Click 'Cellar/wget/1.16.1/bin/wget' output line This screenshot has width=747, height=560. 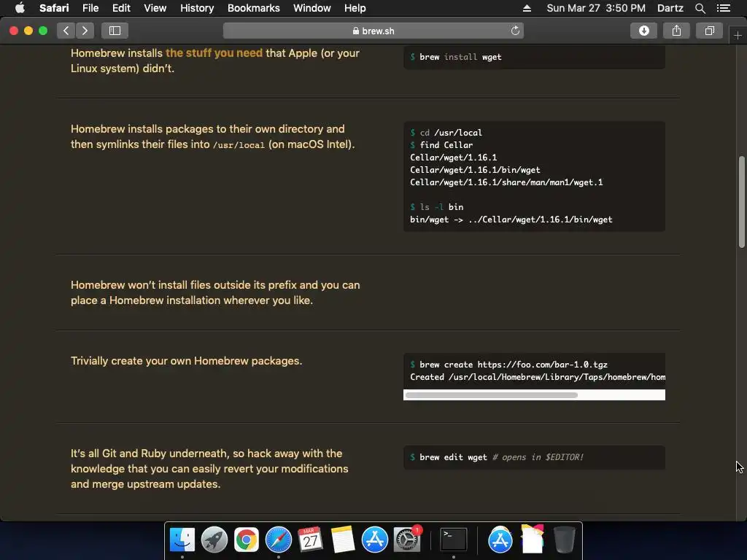pyautogui.click(x=475, y=169)
